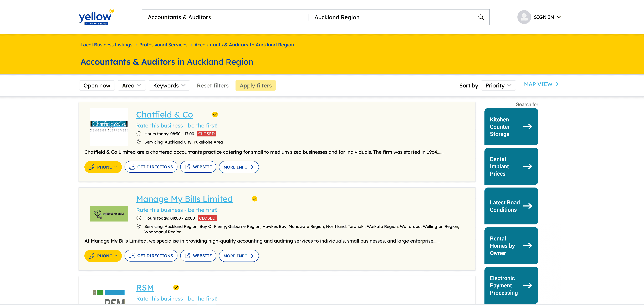Click the Auckland Region location field
Screen dimensions: 644x305
[x=391, y=17]
